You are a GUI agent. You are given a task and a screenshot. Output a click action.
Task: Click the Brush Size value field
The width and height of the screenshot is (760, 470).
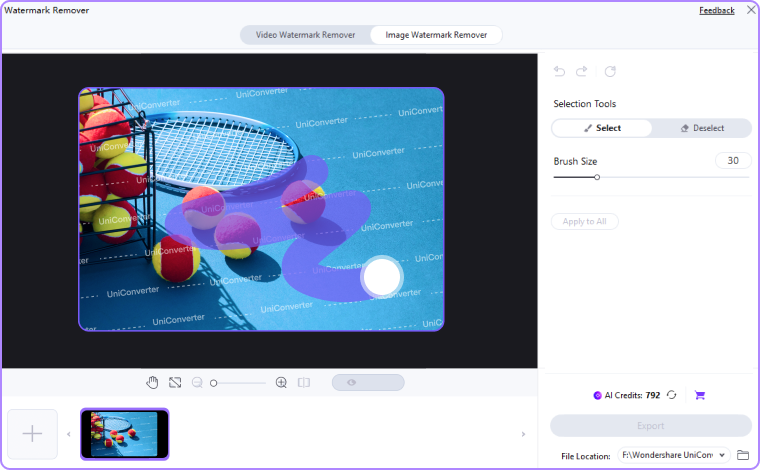tap(733, 160)
